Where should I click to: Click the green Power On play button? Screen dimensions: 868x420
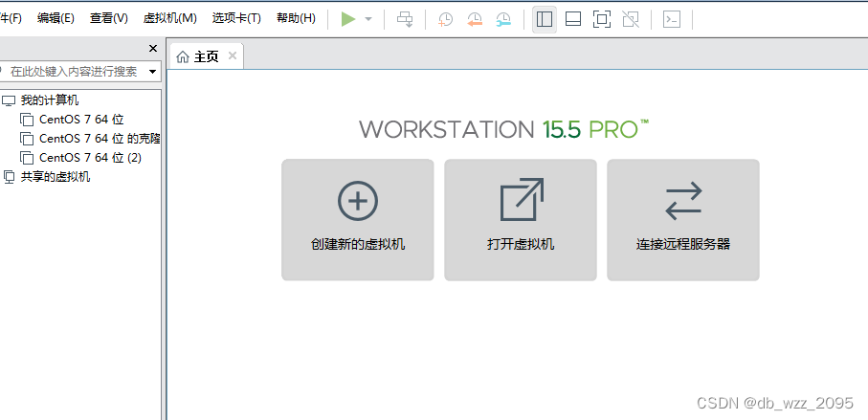click(x=348, y=19)
